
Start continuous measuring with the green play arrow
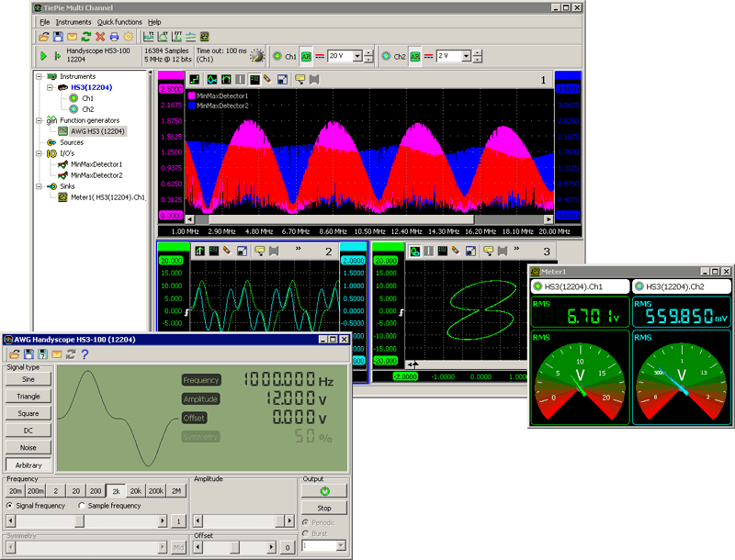tap(43, 56)
